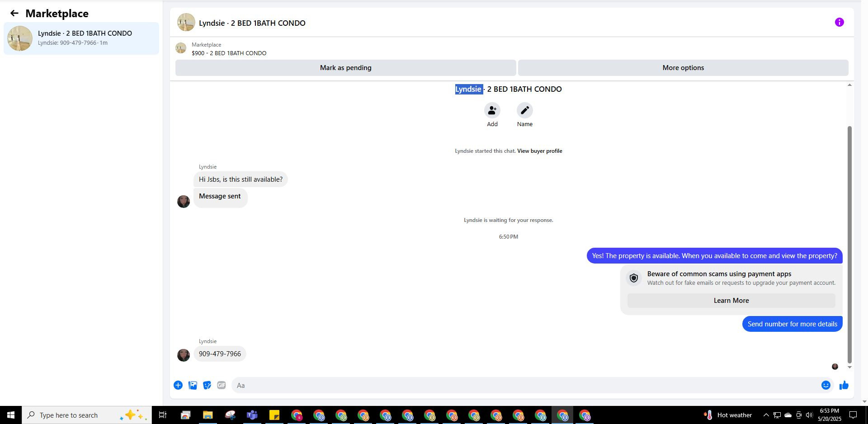The height and width of the screenshot is (424, 868).
Task: Send a thumbs-up like
Action: (844, 385)
